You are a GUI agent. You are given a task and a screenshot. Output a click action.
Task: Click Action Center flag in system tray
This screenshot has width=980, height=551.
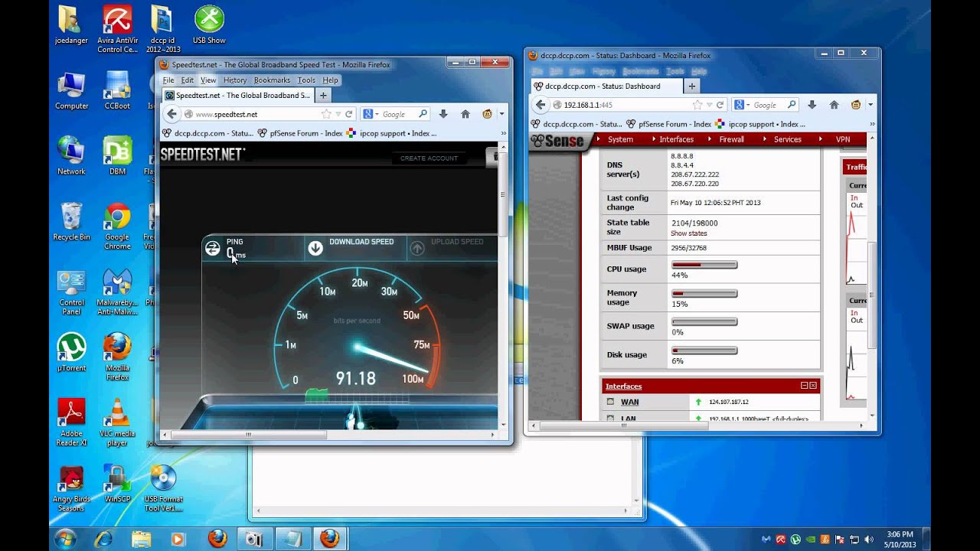[x=840, y=540]
